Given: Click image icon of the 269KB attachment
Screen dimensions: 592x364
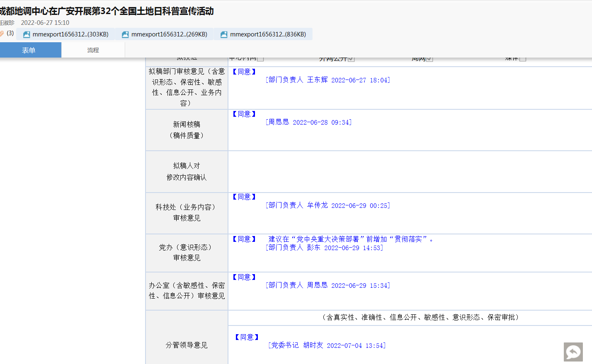Looking at the screenshot, I should 125,34.
